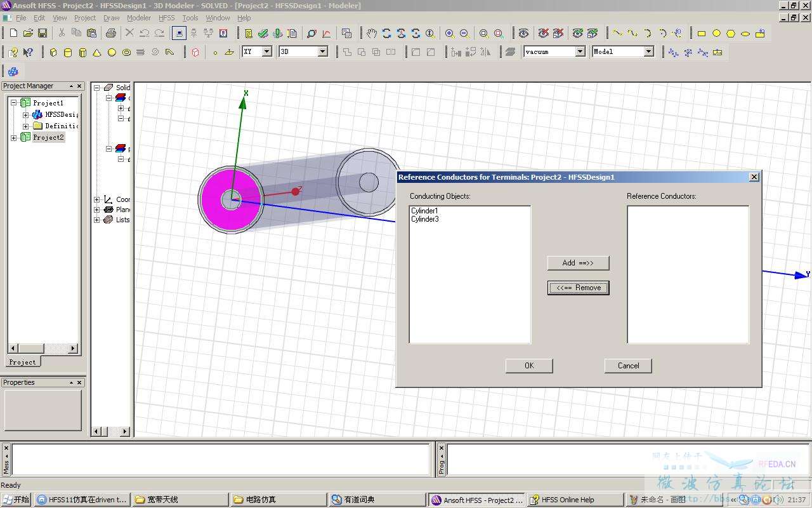
Task: Click the Draw point icon
Action: click(215, 52)
